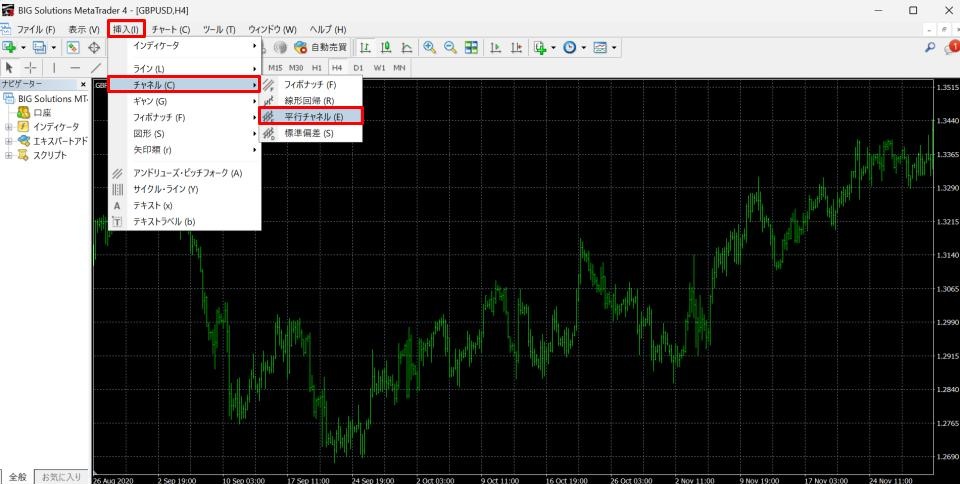Screen dimensions: 960x484
Task: Select the bar chart display icon
Action: click(365, 47)
